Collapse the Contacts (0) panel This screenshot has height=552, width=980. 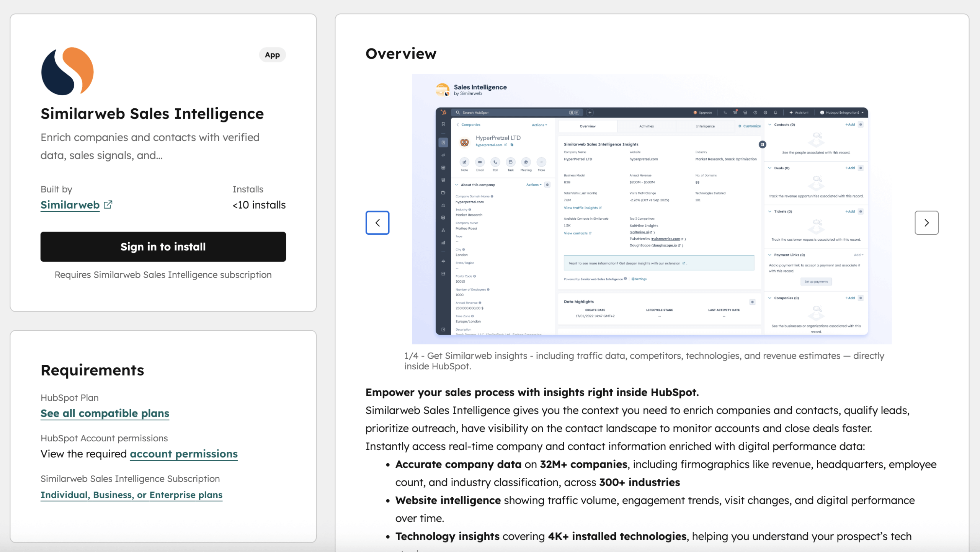pyautogui.click(x=769, y=125)
